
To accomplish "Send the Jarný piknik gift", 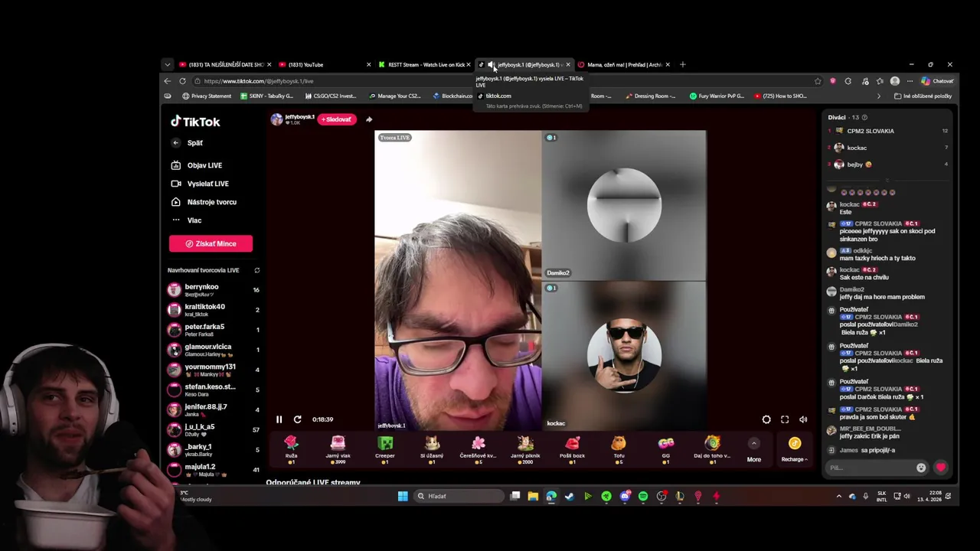I will tap(525, 449).
